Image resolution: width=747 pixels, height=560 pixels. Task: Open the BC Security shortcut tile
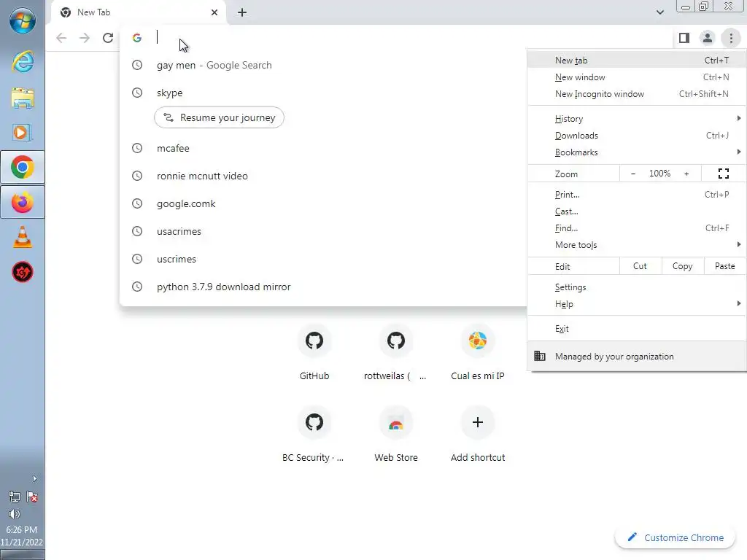(314, 433)
